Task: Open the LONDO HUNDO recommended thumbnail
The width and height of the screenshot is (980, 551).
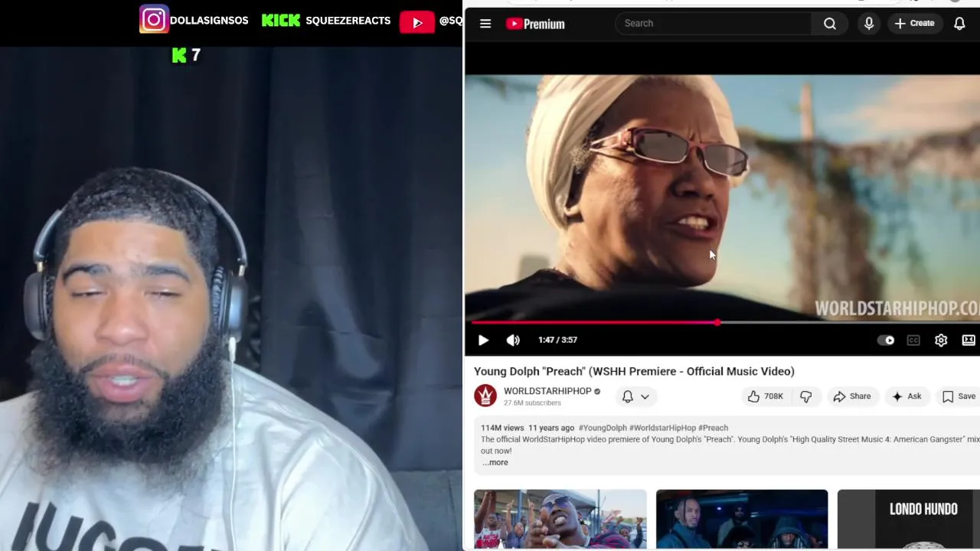Action: point(908,520)
